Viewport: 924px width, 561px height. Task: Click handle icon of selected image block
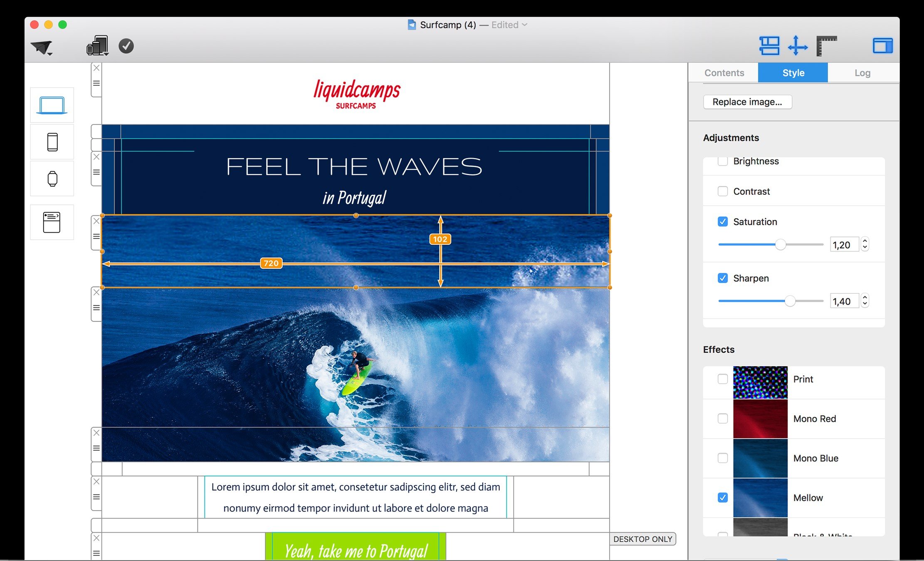pos(96,236)
